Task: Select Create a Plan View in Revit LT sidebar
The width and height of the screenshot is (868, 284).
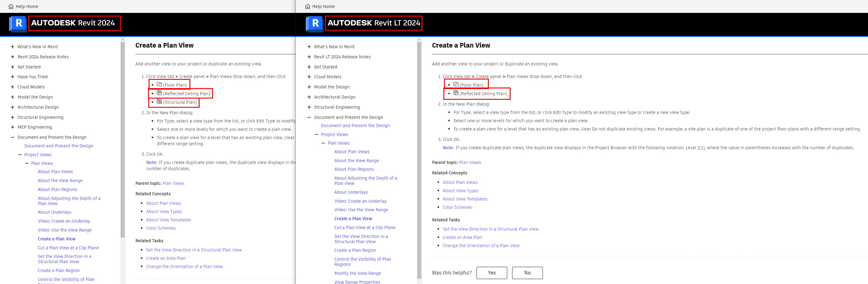Action: click(x=353, y=219)
